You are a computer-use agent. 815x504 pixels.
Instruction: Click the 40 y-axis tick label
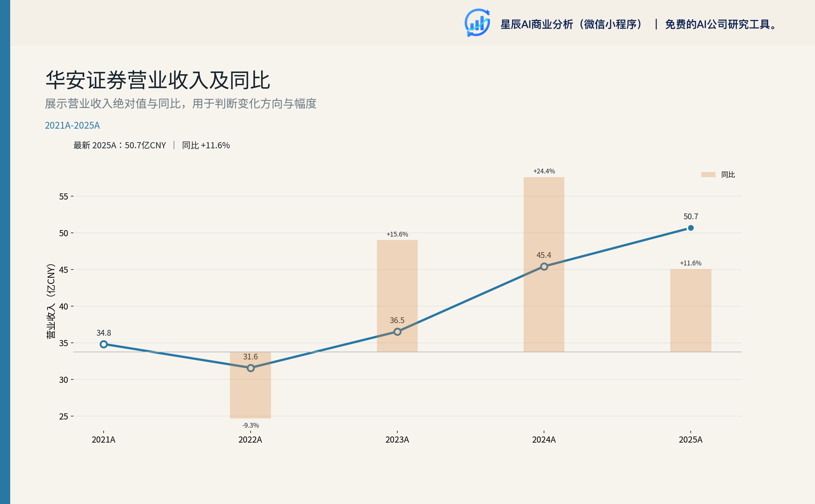click(x=64, y=306)
